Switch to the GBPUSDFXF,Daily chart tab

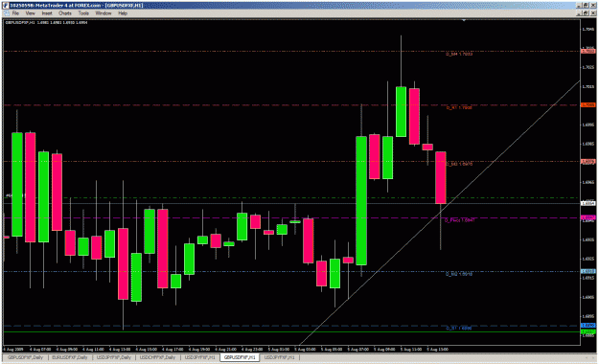25,357
